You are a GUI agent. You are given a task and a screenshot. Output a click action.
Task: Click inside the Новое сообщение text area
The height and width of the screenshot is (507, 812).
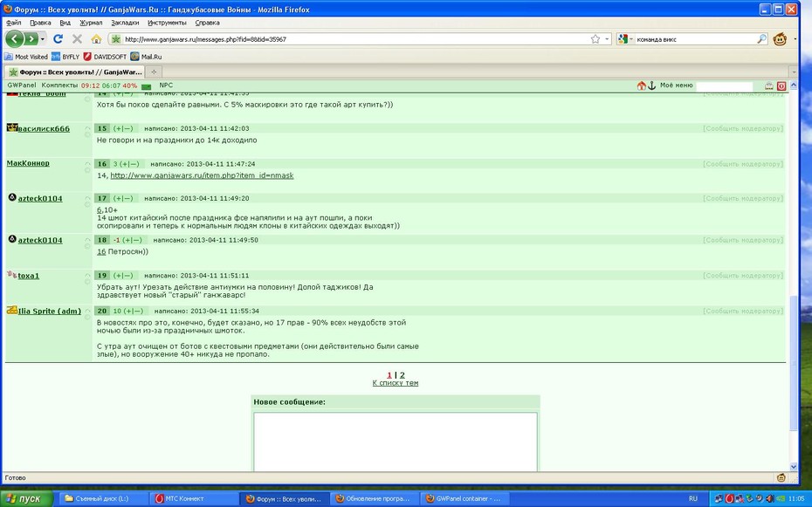[x=396, y=442]
